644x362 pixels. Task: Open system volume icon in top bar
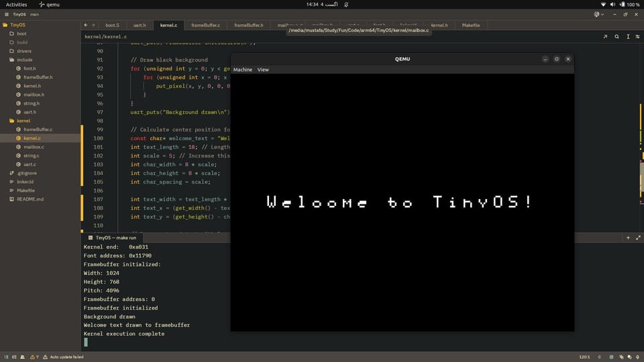click(x=612, y=5)
